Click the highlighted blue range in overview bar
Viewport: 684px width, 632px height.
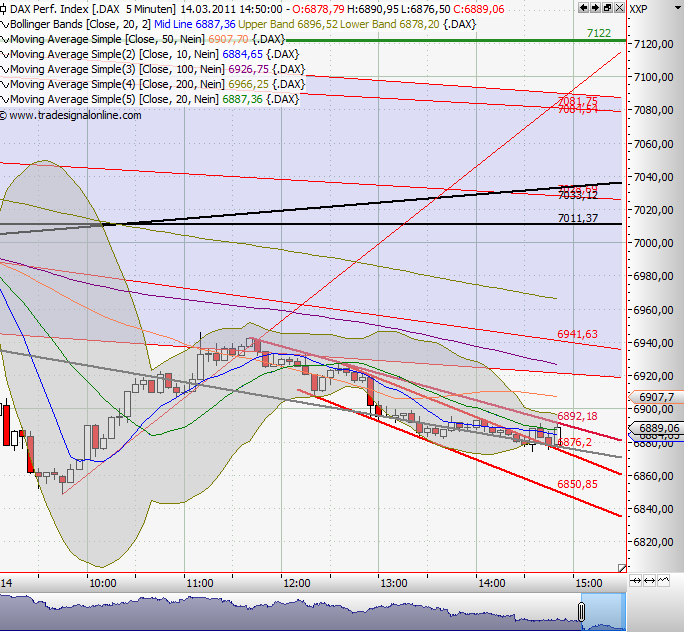pyautogui.click(x=604, y=612)
